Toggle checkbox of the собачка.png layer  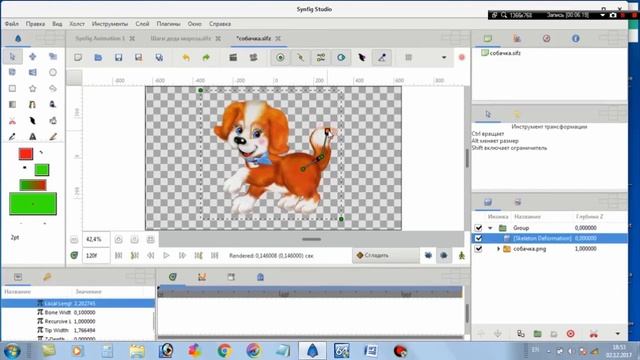point(478,249)
